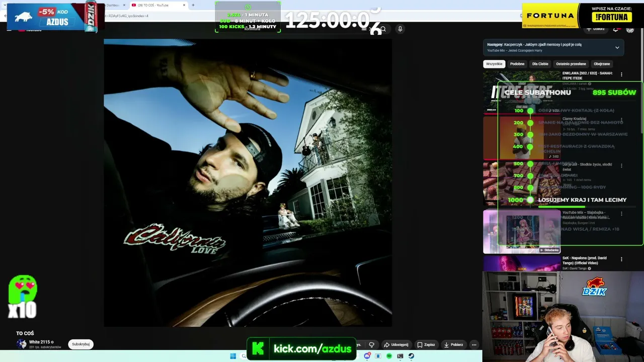Viewport: 644px width, 362px height.
Task: Open Discord from the taskbar
Action: point(367,356)
